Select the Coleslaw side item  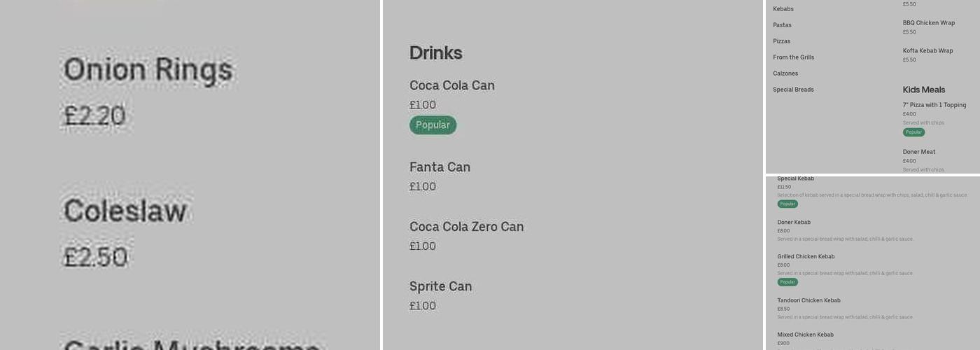pos(125,211)
